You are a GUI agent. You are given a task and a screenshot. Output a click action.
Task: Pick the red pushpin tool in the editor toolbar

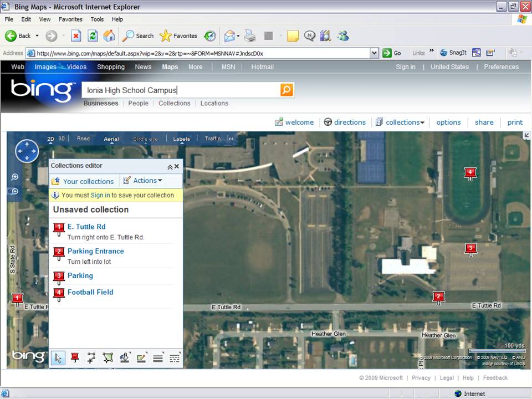[x=75, y=357]
